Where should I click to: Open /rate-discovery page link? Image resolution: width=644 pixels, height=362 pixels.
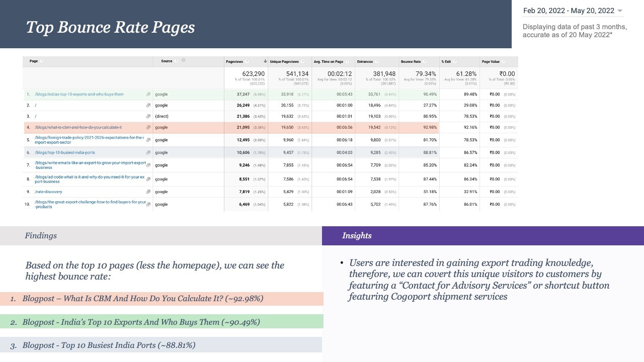48,192
